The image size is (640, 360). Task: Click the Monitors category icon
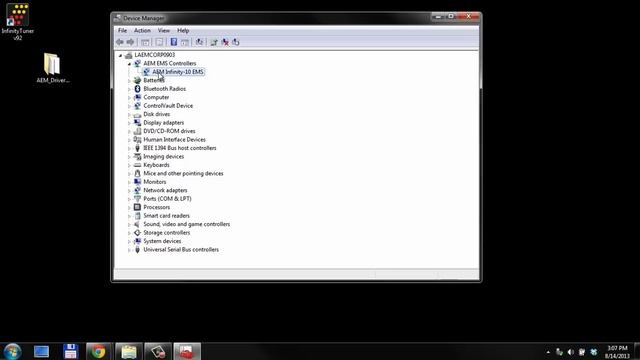pyautogui.click(x=138, y=182)
